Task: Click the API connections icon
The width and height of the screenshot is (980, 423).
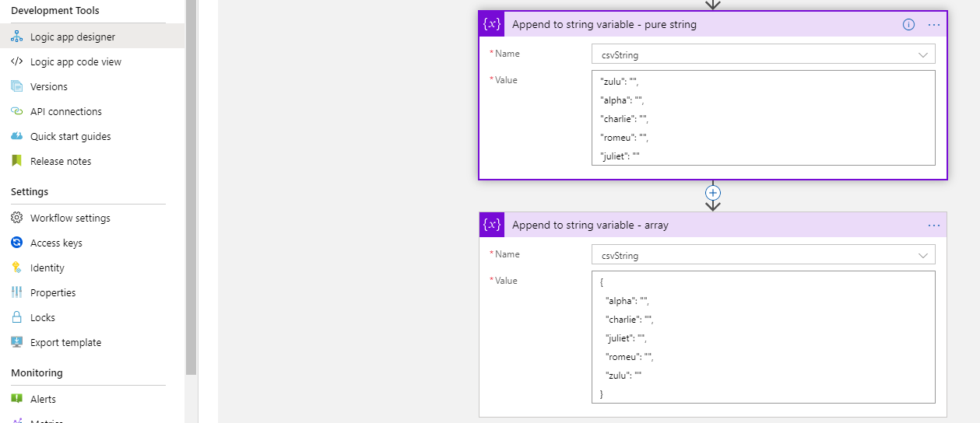Action: click(16, 111)
